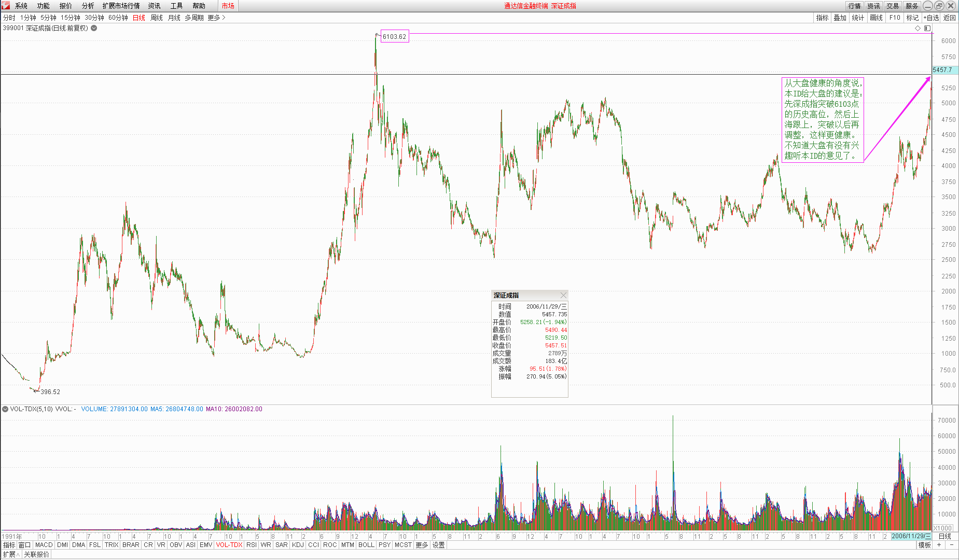Screen dimensions: 959x560
Task: Expand 更多 period options arrow
Action: pos(217,18)
